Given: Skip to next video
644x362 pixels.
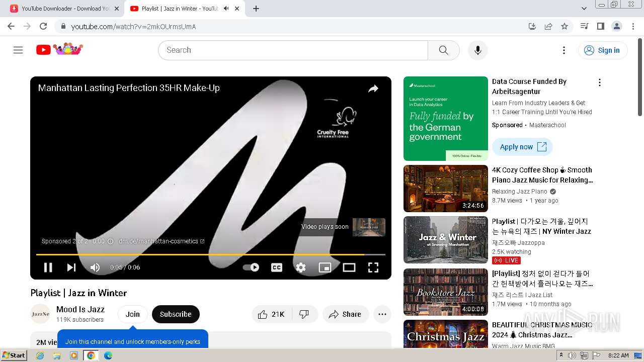Looking at the screenshot, I should pyautogui.click(x=71, y=267).
